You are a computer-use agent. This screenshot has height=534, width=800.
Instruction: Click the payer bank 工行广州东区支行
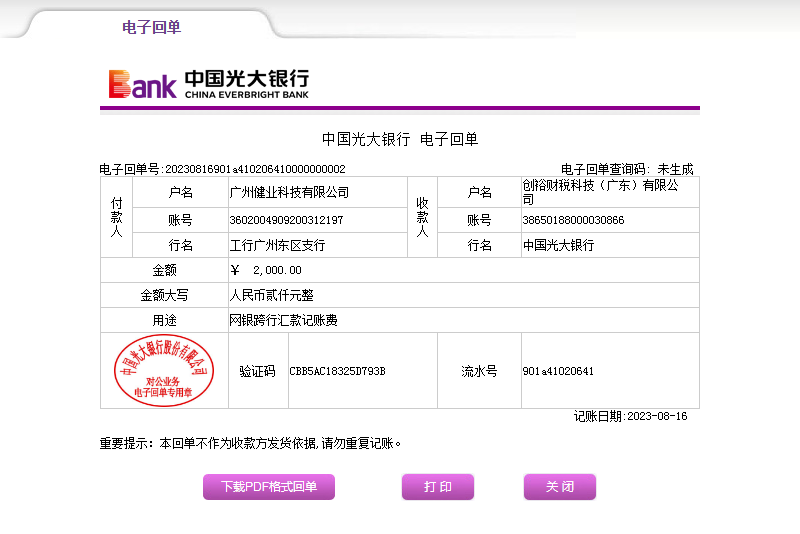tap(277, 245)
